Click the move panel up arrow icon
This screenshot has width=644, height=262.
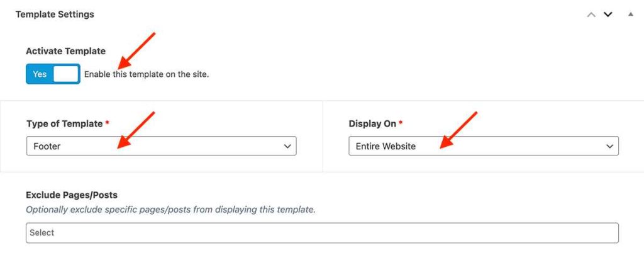[x=591, y=14]
